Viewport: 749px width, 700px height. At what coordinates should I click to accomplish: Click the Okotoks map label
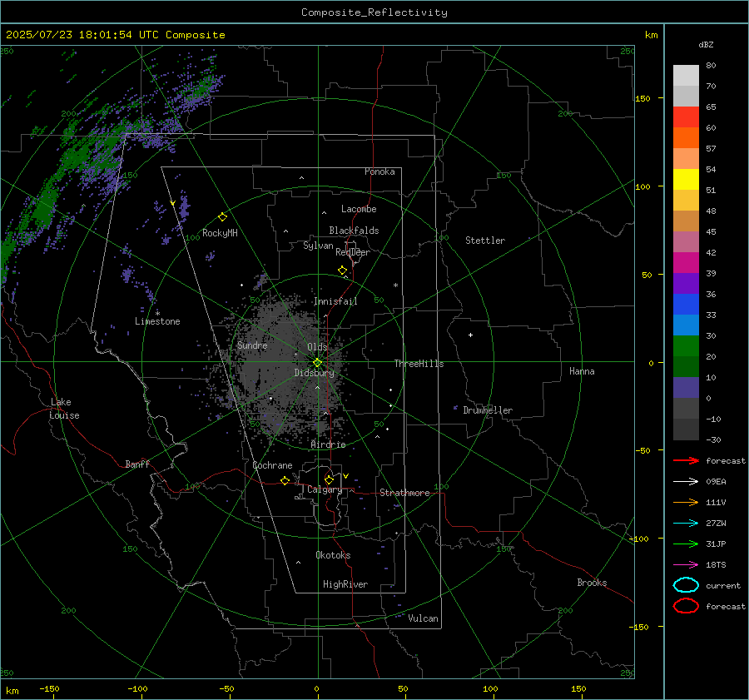pyautogui.click(x=333, y=555)
